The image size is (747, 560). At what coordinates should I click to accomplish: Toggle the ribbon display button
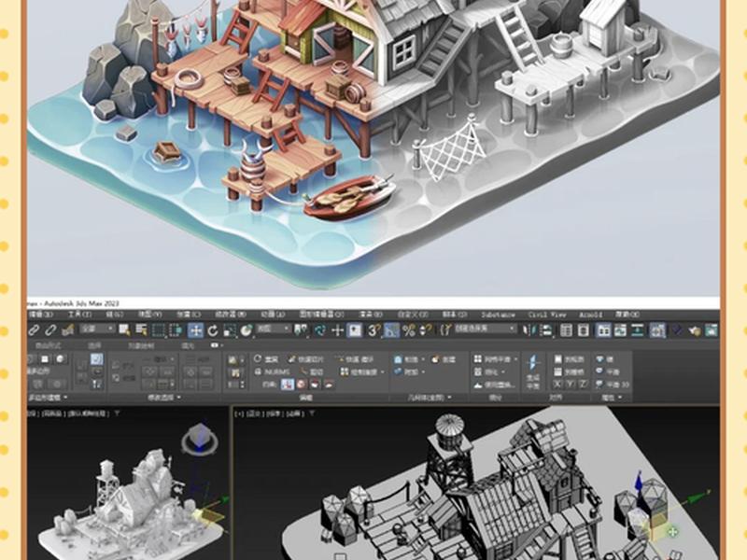pos(603,330)
